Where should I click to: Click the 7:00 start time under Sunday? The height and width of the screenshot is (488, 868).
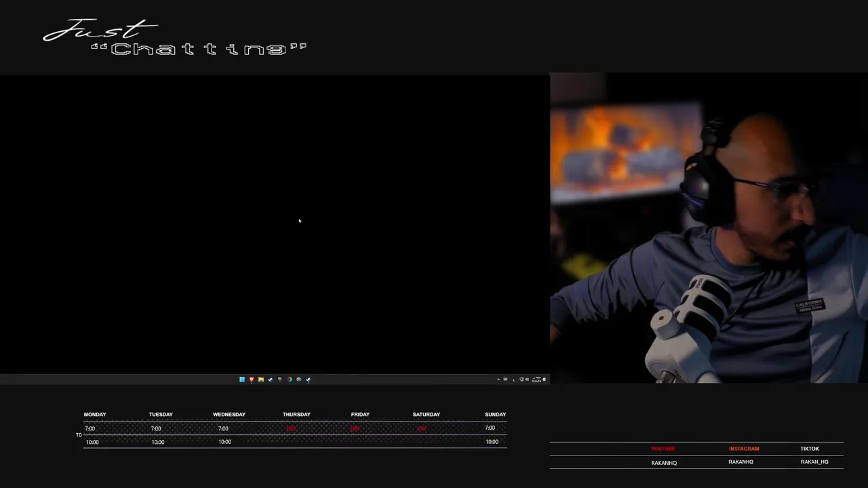point(490,428)
